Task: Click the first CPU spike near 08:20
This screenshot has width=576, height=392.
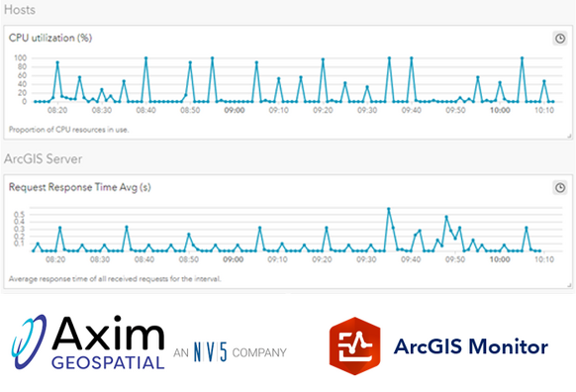Action: 57,62
